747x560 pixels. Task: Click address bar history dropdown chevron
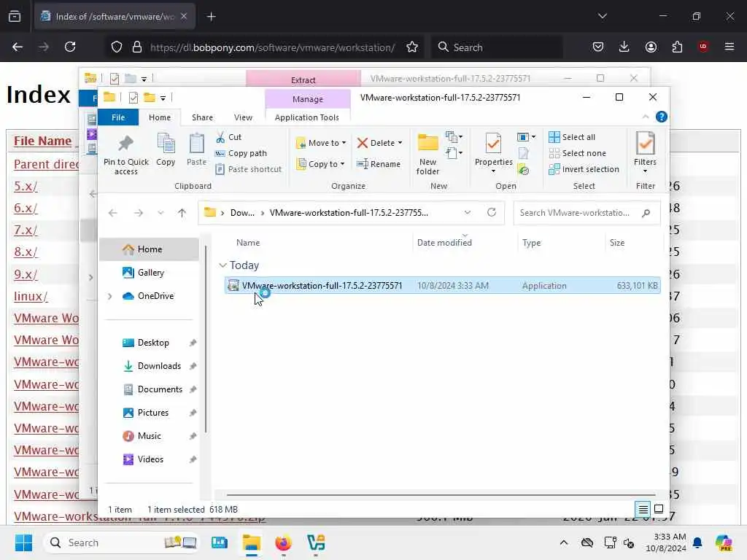click(x=468, y=212)
